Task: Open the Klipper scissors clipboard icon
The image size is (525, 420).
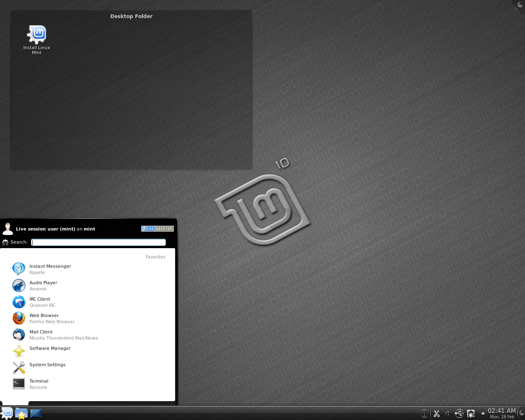Action: click(436, 413)
